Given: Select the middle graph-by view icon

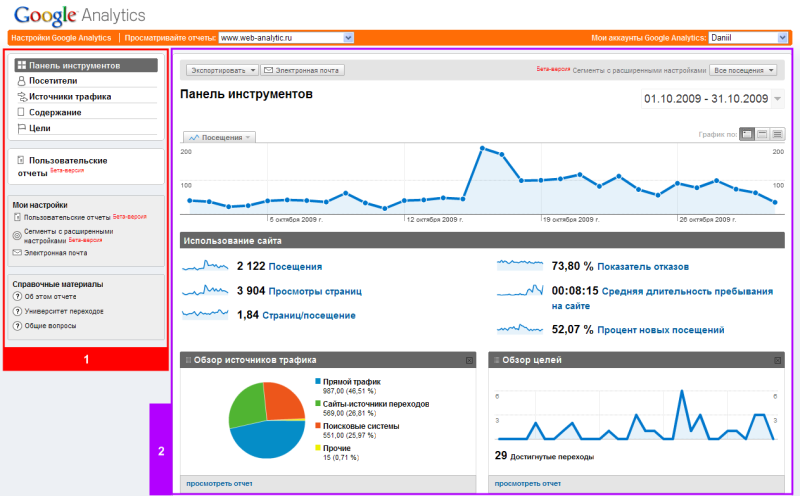Looking at the screenshot, I should coord(762,134).
